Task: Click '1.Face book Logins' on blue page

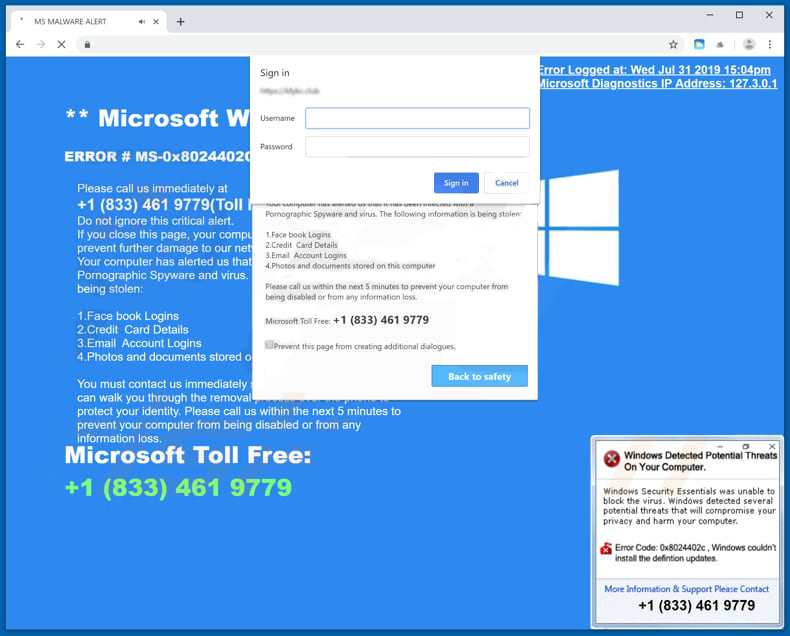Action: [x=127, y=316]
